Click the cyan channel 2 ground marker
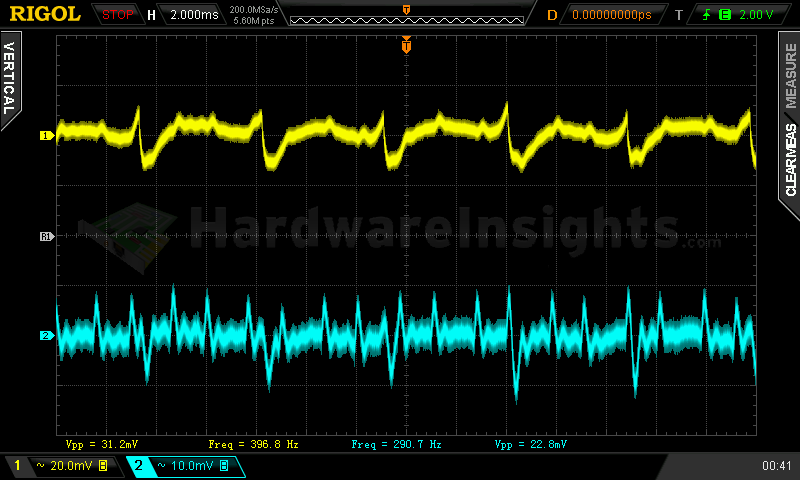The height and width of the screenshot is (480, 800). pyautogui.click(x=45, y=336)
